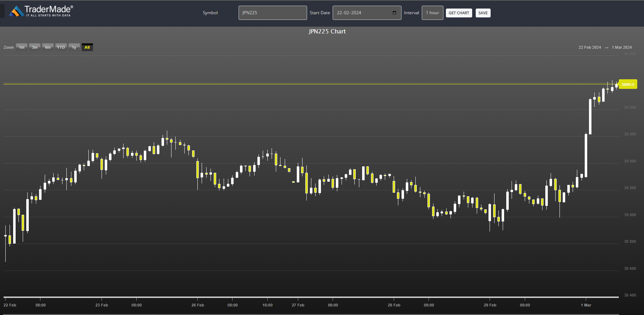Click the 38 400 price axis label
Screen dimensions: 644x315
(630, 295)
